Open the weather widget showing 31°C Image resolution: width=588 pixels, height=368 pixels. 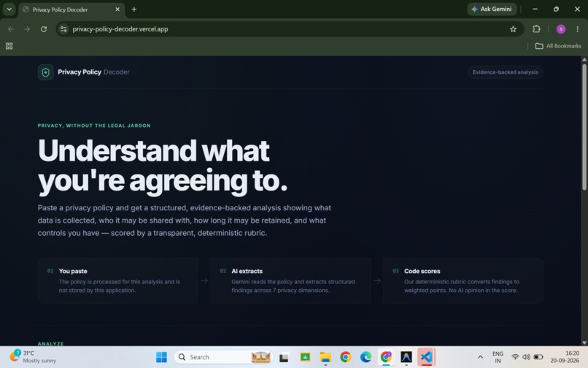(x=33, y=357)
